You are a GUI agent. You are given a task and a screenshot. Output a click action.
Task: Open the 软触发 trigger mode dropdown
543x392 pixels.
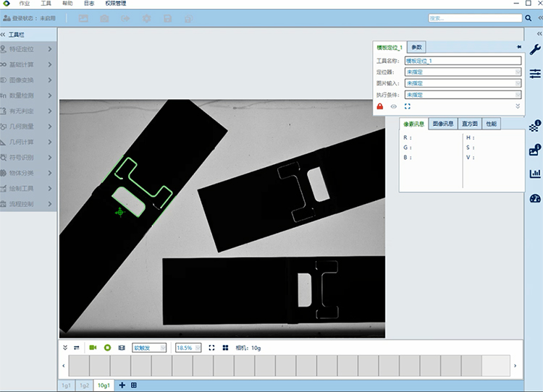click(x=149, y=348)
